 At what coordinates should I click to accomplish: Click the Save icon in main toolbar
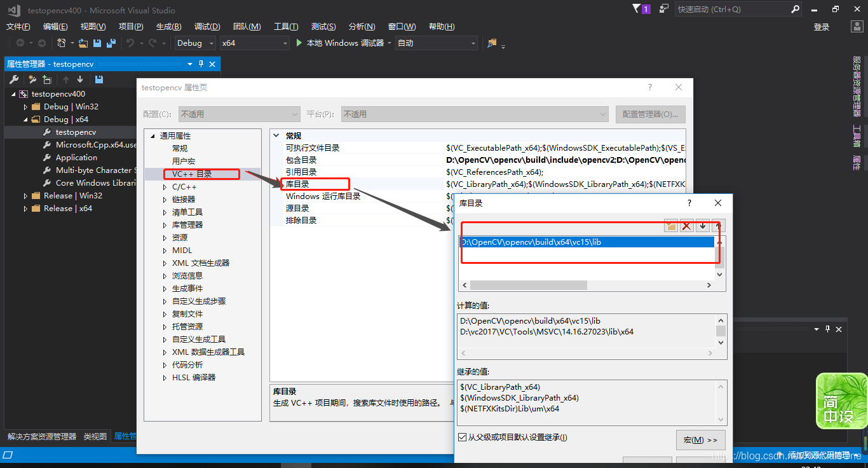click(97, 43)
